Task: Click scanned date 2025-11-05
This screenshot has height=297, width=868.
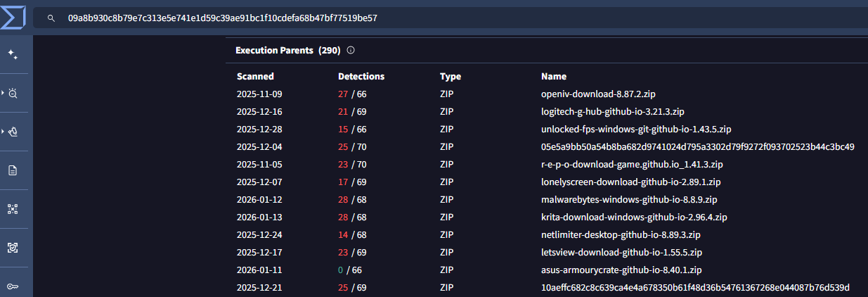Action: point(259,164)
